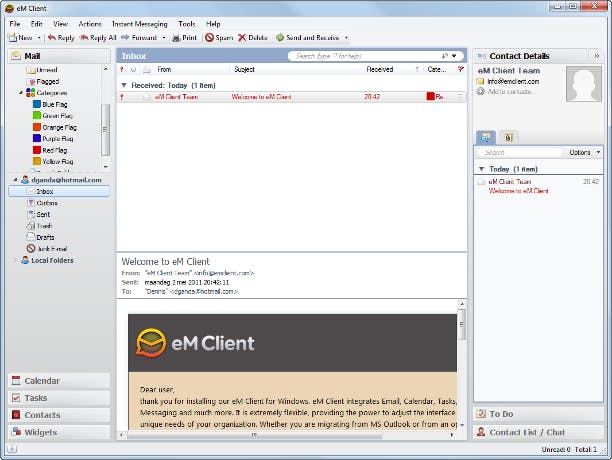Select the Orange Flag category swatch

coord(37,127)
